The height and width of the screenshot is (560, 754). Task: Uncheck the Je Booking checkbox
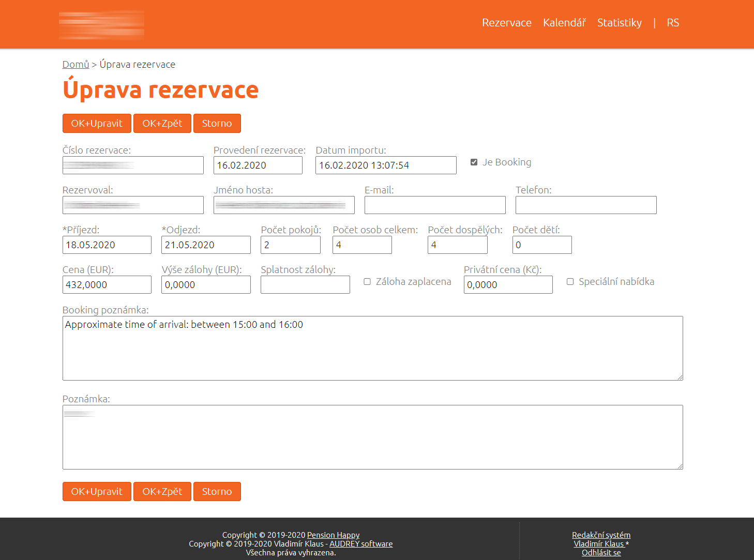tap(474, 162)
